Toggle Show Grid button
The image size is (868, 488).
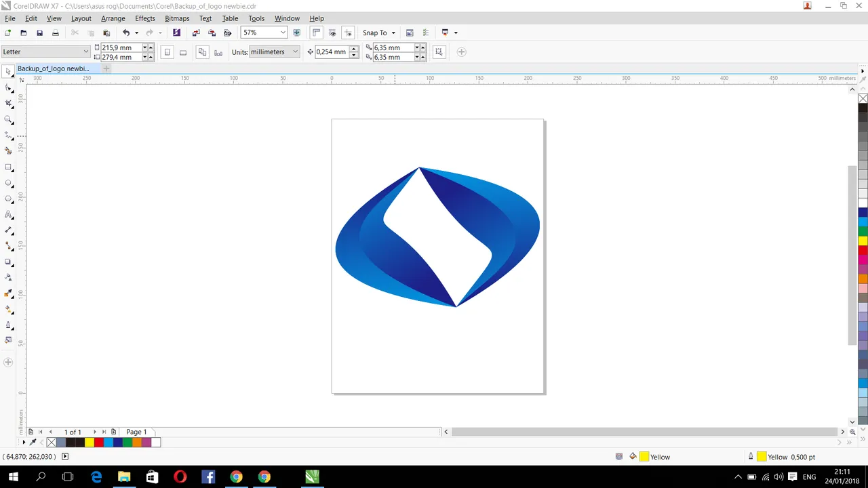[x=332, y=33]
